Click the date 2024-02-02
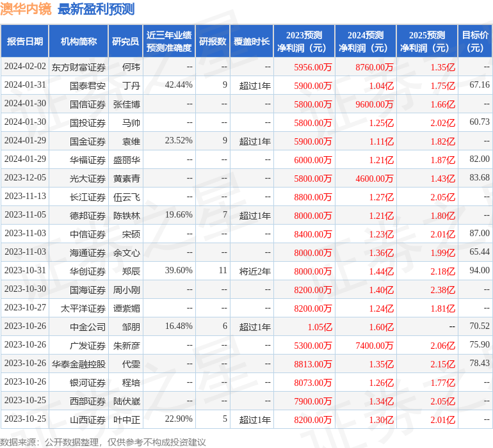Image resolution: width=493 pixels, height=448 pixels. (25, 67)
